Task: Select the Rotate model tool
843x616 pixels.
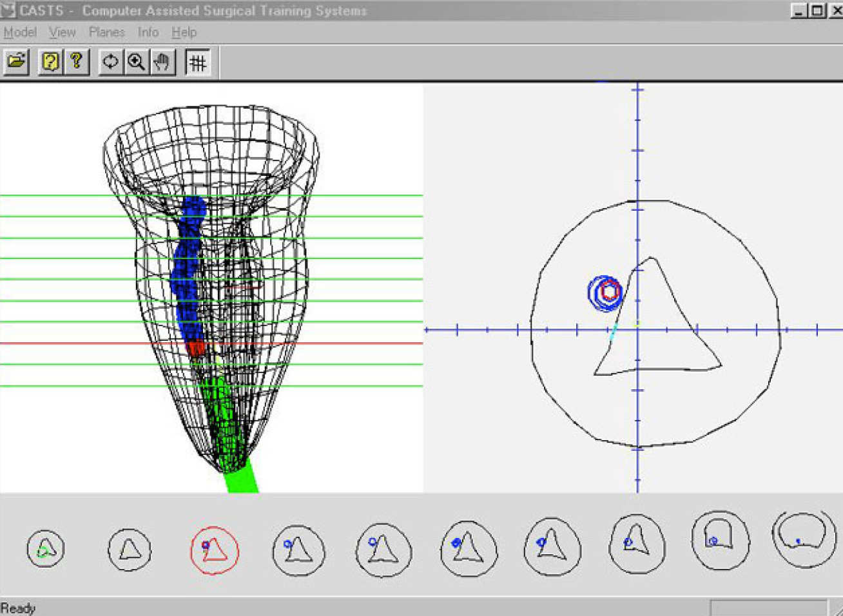Action: pyautogui.click(x=111, y=62)
